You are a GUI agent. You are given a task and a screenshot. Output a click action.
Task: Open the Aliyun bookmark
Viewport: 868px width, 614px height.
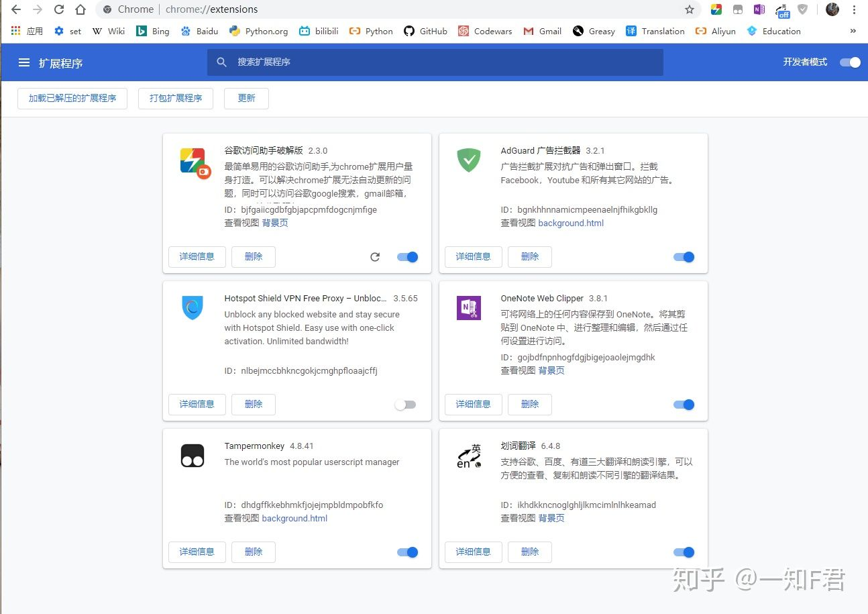(x=715, y=31)
